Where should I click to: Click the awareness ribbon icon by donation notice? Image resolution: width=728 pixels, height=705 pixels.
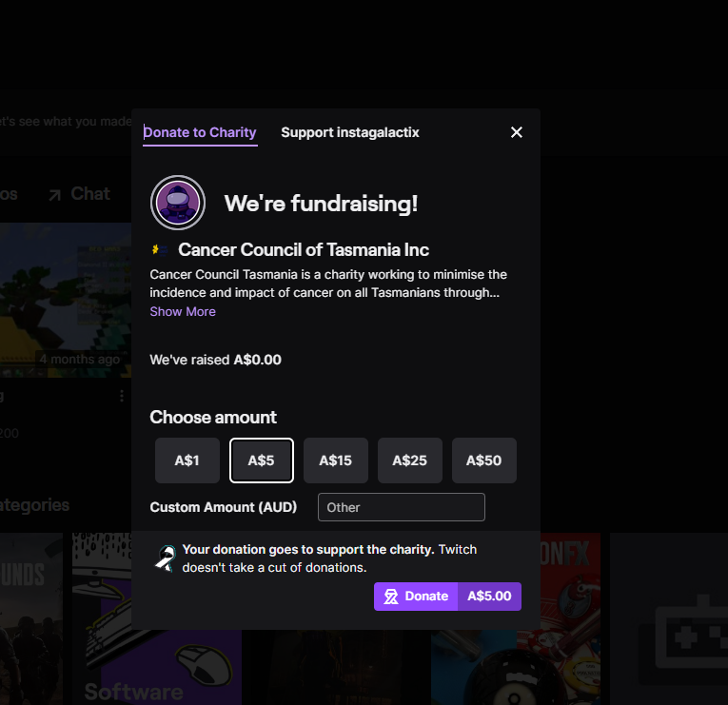pos(166,558)
